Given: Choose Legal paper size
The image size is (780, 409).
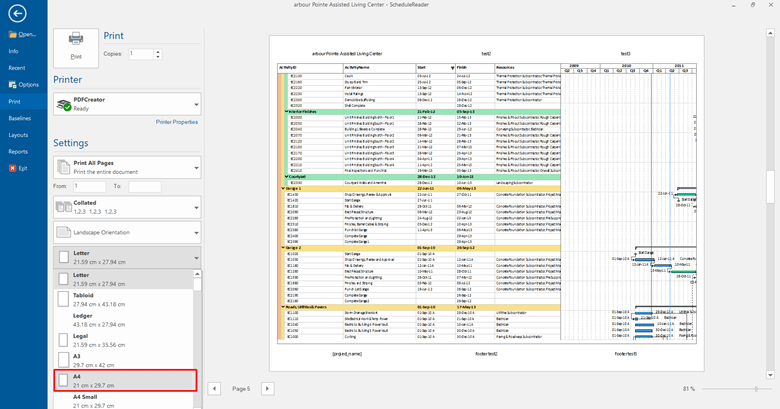Looking at the screenshot, I should coord(123,340).
